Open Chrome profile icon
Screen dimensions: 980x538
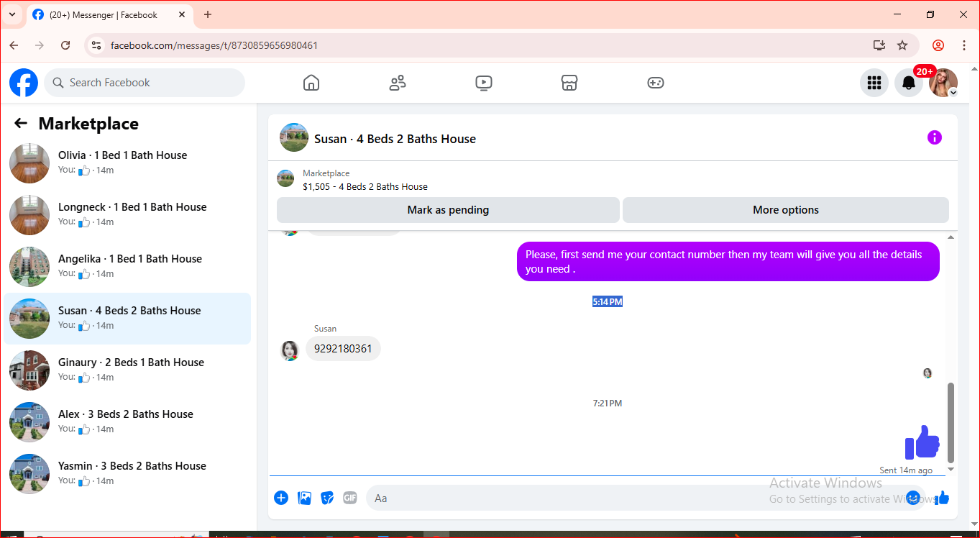(x=938, y=45)
